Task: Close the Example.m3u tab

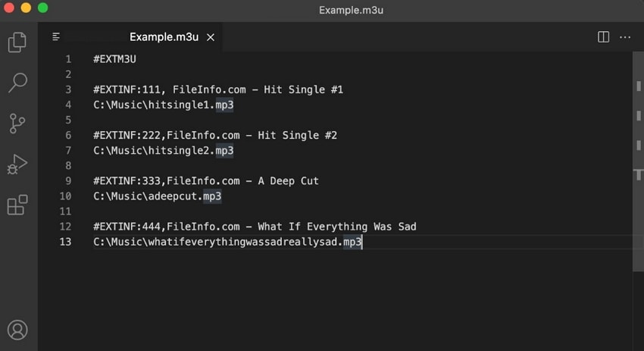Action: [211, 37]
